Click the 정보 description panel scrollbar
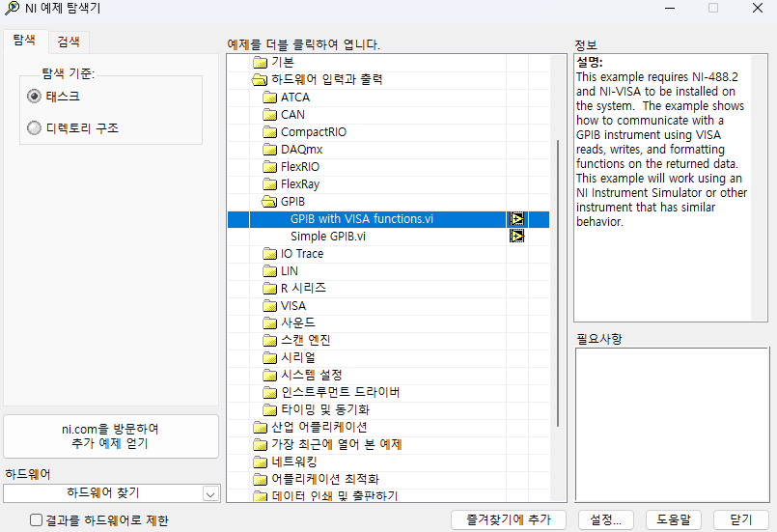 click(759, 187)
